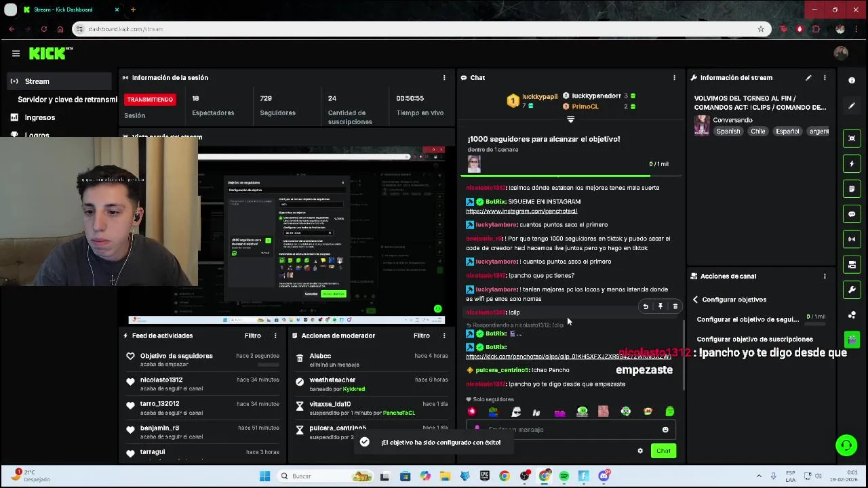Reply to nicolasto1312's !clip message
Image resolution: width=868 pixels, height=488 pixels.
coord(646,306)
